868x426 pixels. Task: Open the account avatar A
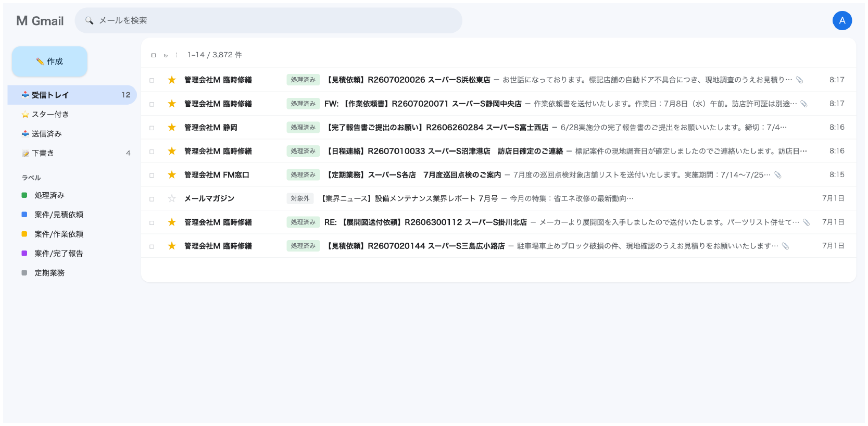[x=842, y=20]
